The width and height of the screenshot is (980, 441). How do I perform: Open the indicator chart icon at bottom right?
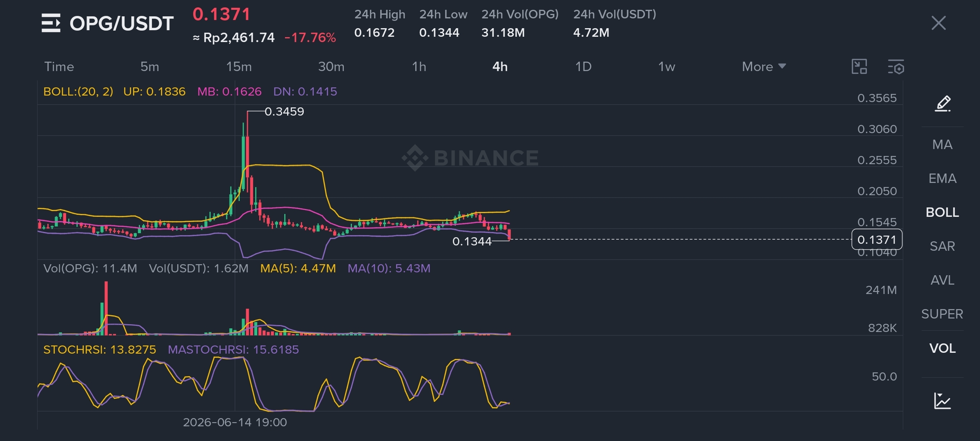coord(942,401)
